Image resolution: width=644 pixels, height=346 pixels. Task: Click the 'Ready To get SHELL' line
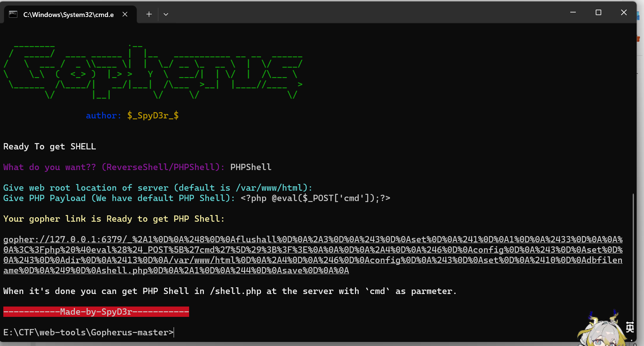point(50,146)
